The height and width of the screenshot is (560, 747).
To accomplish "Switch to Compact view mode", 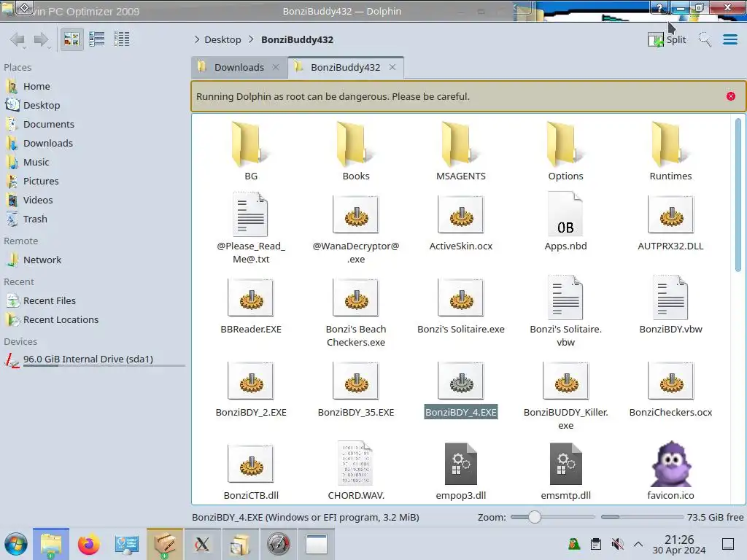I will coord(97,39).
